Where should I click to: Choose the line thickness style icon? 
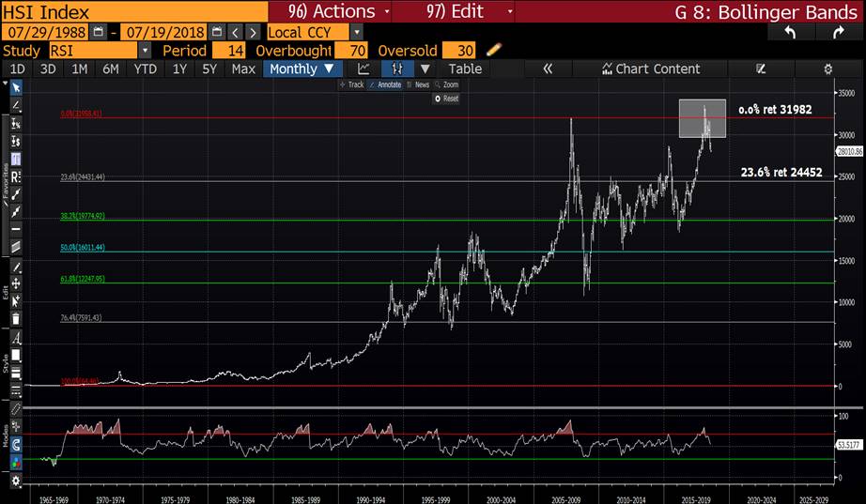16,374
